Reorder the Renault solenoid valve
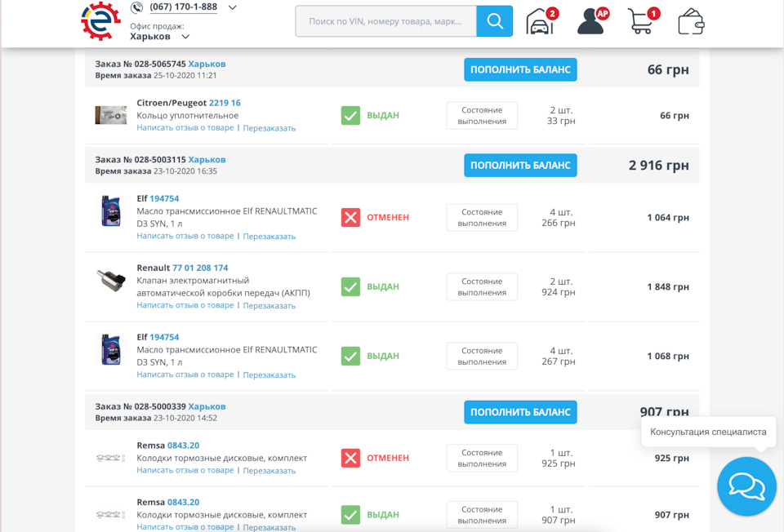The height and width of the screenshot is (532, 784). click(x=269, y=306)
